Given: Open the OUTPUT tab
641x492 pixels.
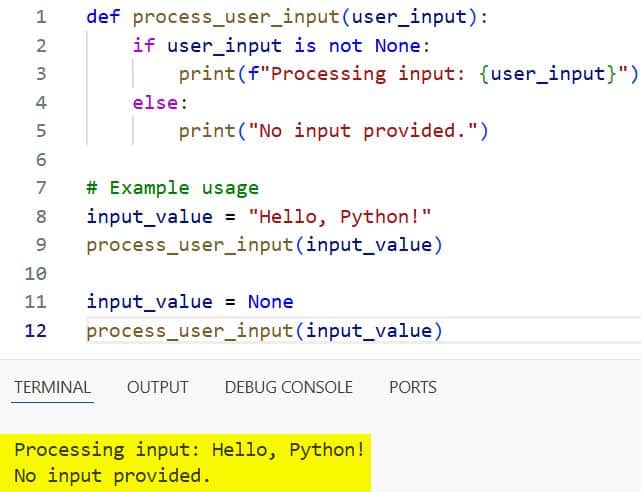Looking at the screenshot, I should (x=157, y=387).
